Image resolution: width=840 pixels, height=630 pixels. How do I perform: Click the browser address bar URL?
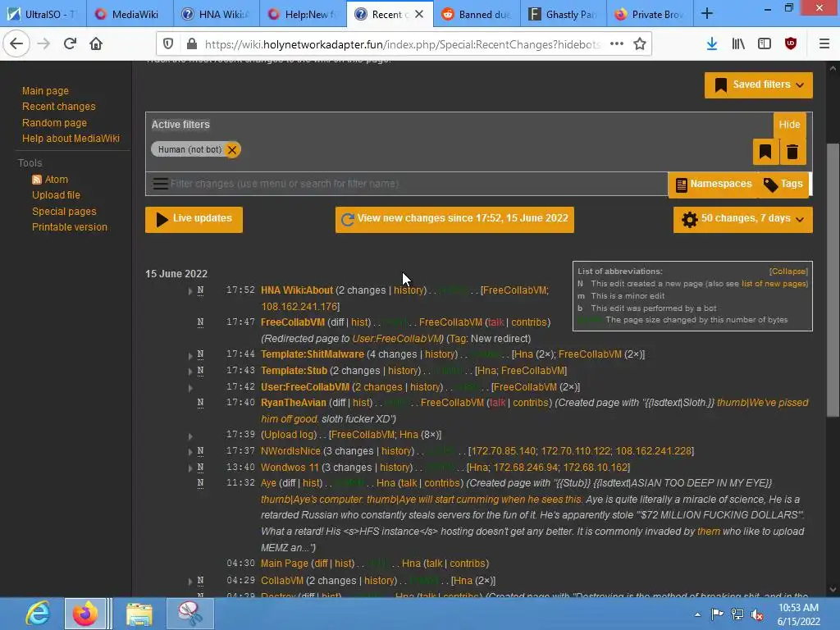point(402,44)
